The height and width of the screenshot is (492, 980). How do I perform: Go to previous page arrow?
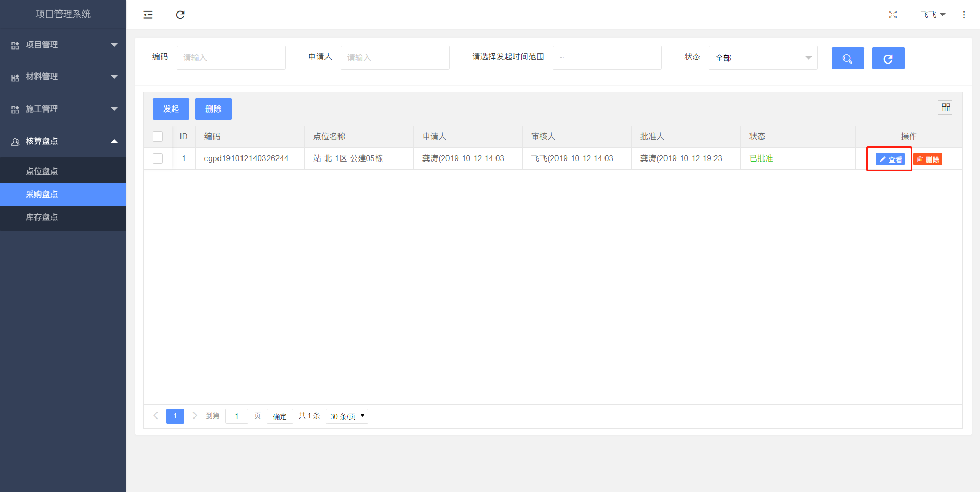pos(155,416)
